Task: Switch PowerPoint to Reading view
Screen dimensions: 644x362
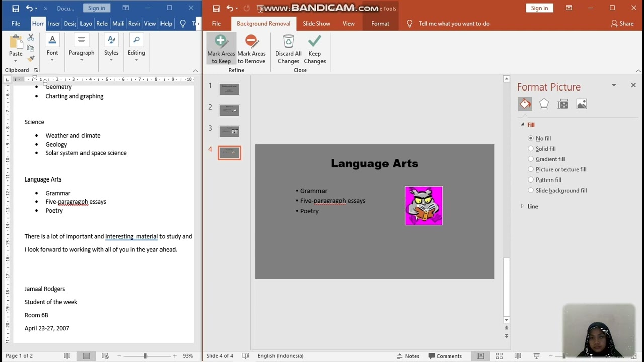Action: (x=518, y=356)
